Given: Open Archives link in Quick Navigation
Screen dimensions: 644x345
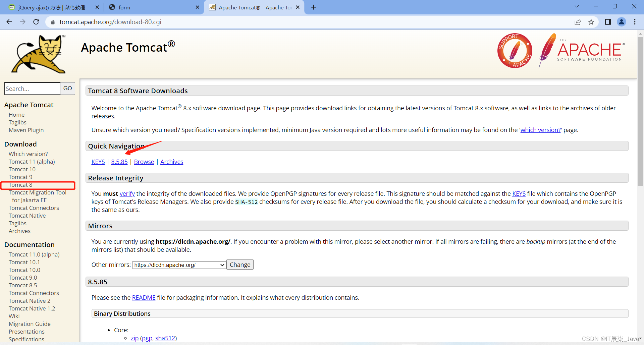Looking at the screenshot, I should 172,162.
